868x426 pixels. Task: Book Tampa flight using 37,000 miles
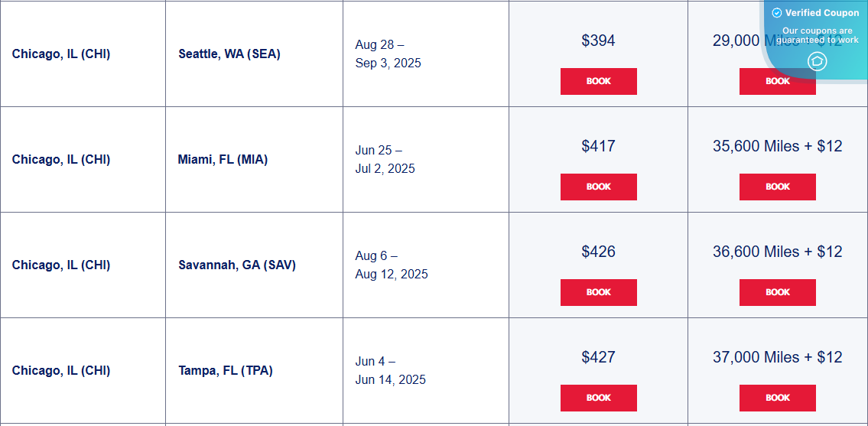pos(777,398)
